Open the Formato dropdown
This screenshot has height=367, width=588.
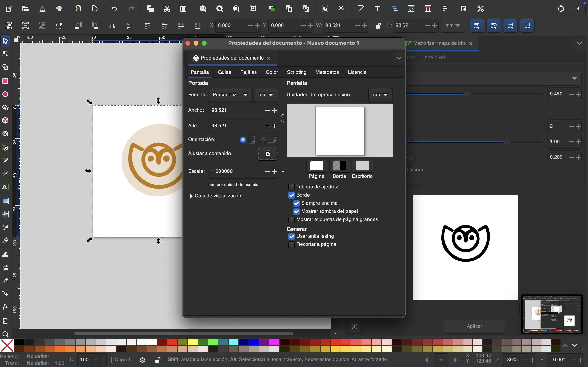(230, 95)
